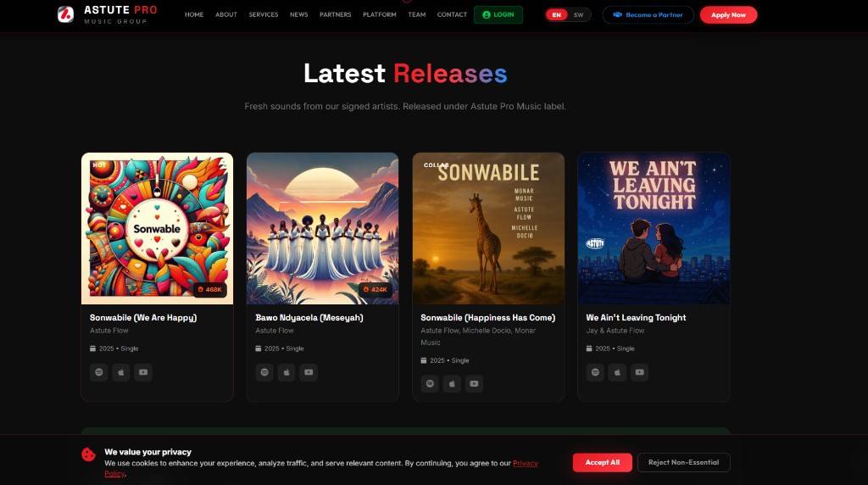Open Bawo Ndyacela (Meseyah) cover art
Viewport: 868px width, 485px height.
(322, 229)
